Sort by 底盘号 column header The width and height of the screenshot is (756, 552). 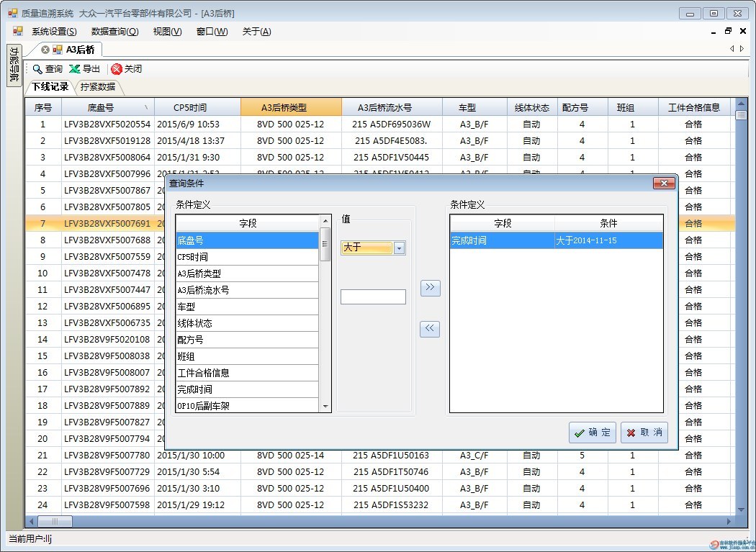point(107,107)
